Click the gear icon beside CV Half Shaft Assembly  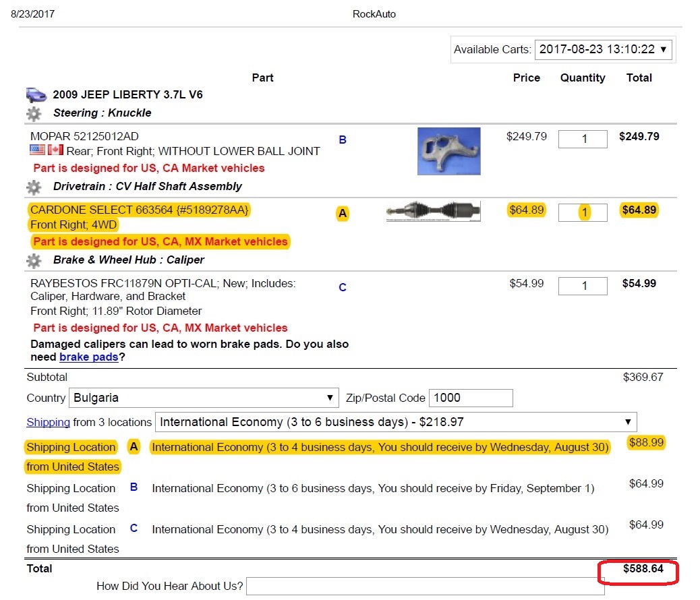tap(34, 187)
